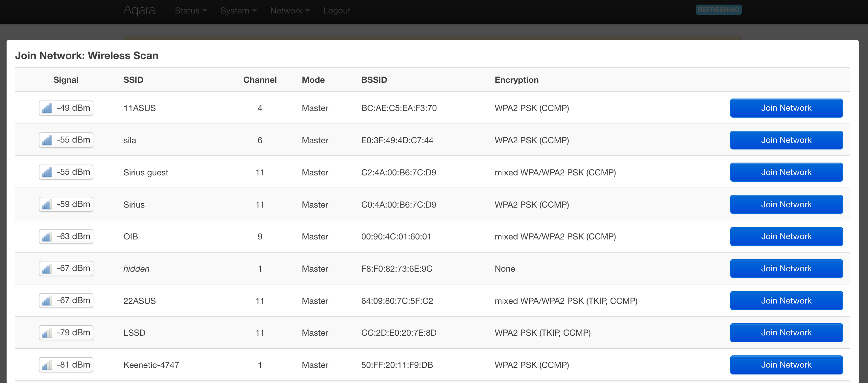
Task: Click signal icon for hidden network
Action: pyautogui.click(x=47, y=269)
